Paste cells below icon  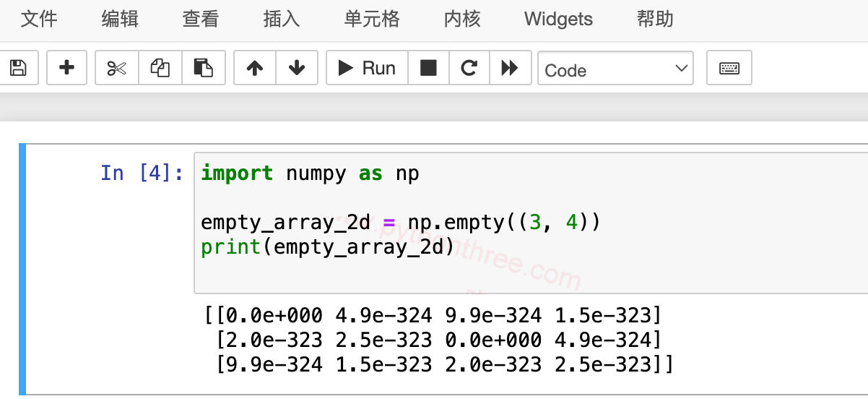[204, 68]
